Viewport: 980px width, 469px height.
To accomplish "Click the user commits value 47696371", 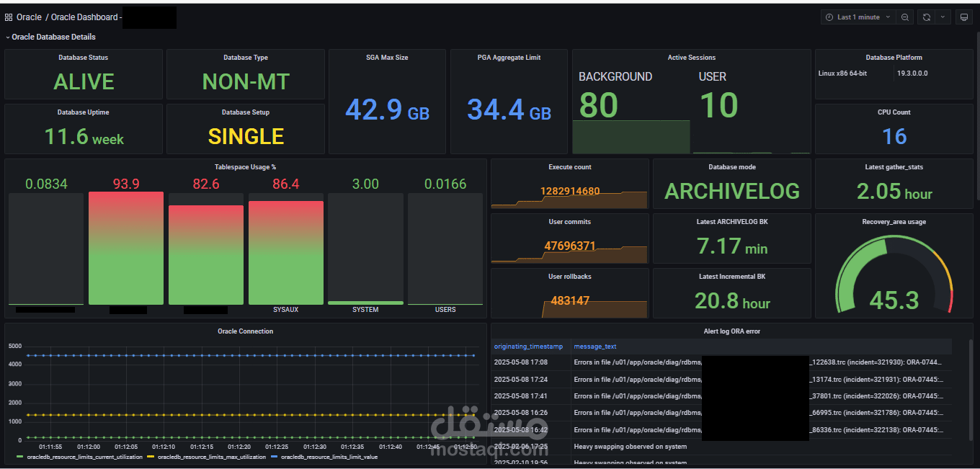I will (x=570, y=246).
